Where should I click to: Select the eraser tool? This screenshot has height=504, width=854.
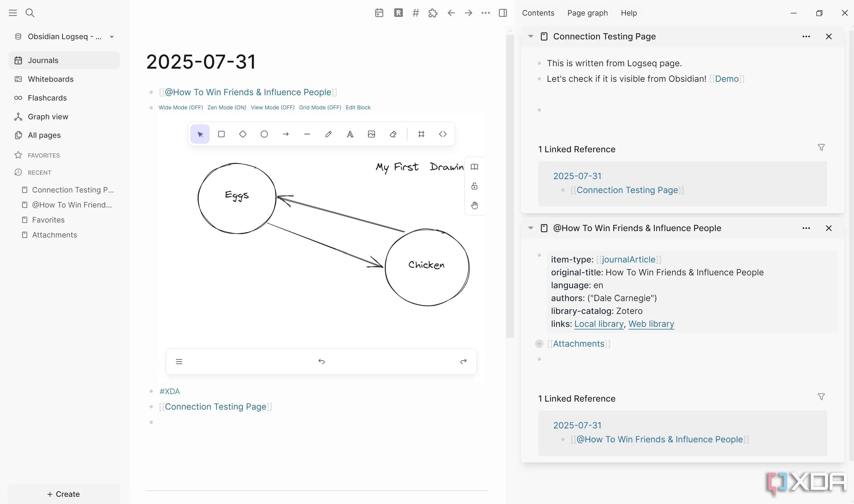coord(393,134)
